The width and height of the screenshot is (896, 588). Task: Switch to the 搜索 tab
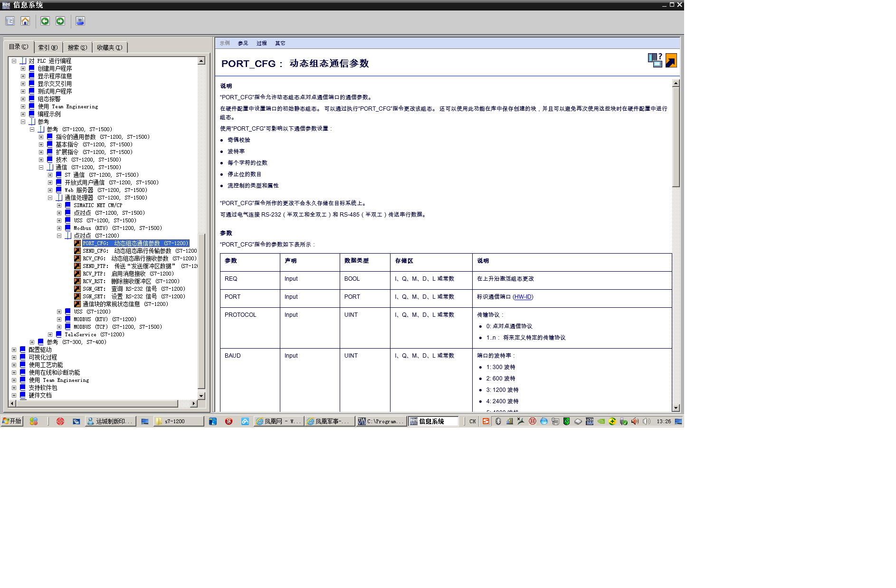pos(77,47)
